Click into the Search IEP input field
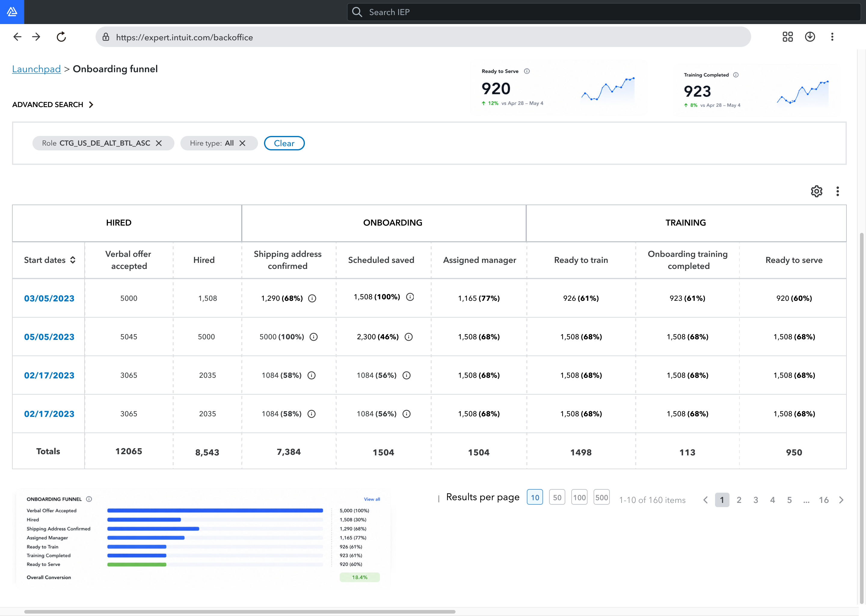Image resolution: width=866 pixels, height=616 pixels. 603,12
